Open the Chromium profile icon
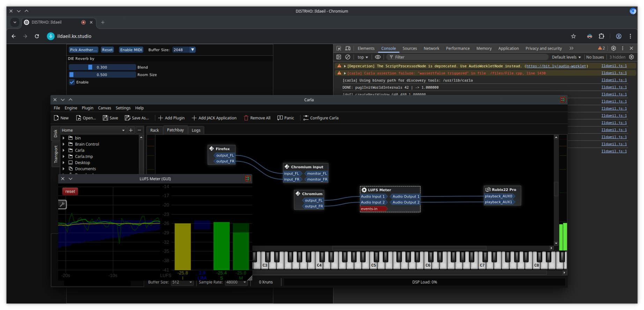644x310 pixels. click(x=619, y=36)
